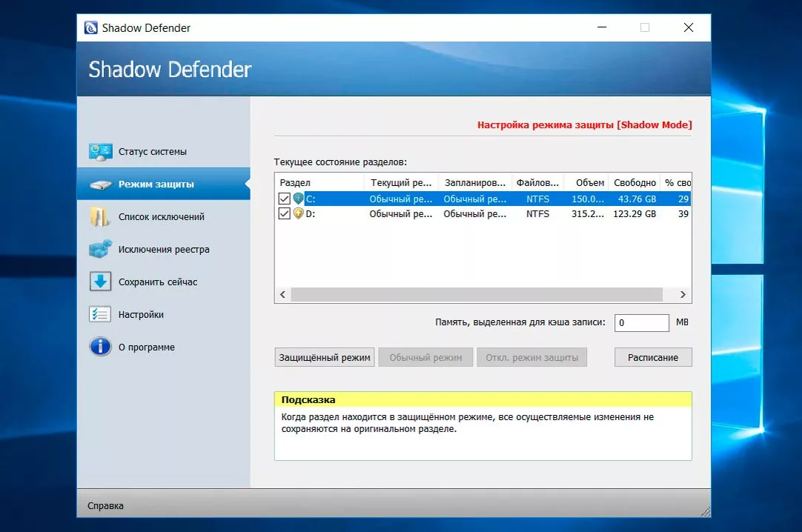Click the Обычный режим button
The height and width of the screenshot is (532, 802).
425,358
